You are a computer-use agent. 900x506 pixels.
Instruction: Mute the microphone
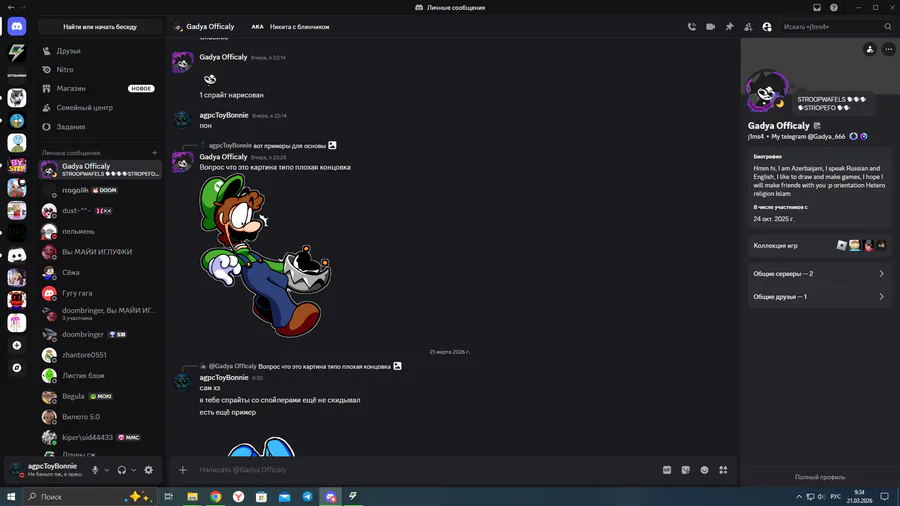95,470
